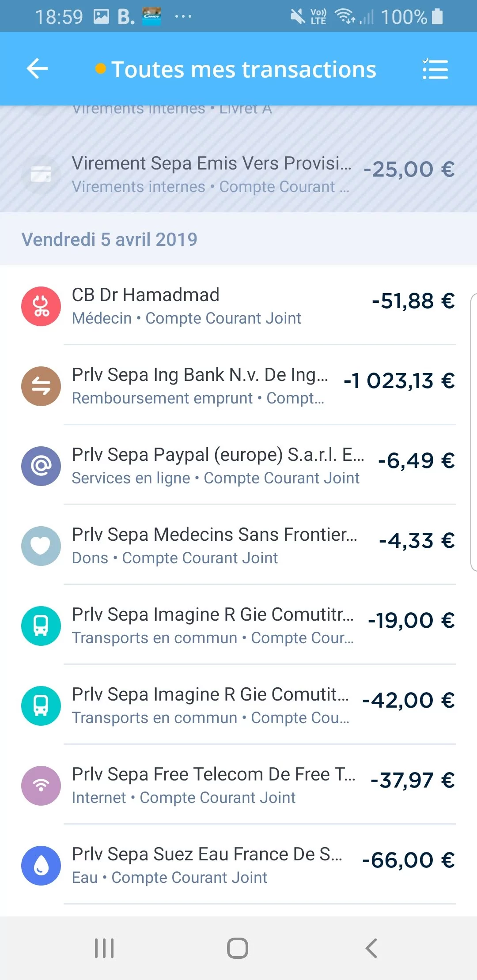This screenshot has width=477, height=980.
Task: Open the checklist filter menu icon
Action: coord(435,69)
